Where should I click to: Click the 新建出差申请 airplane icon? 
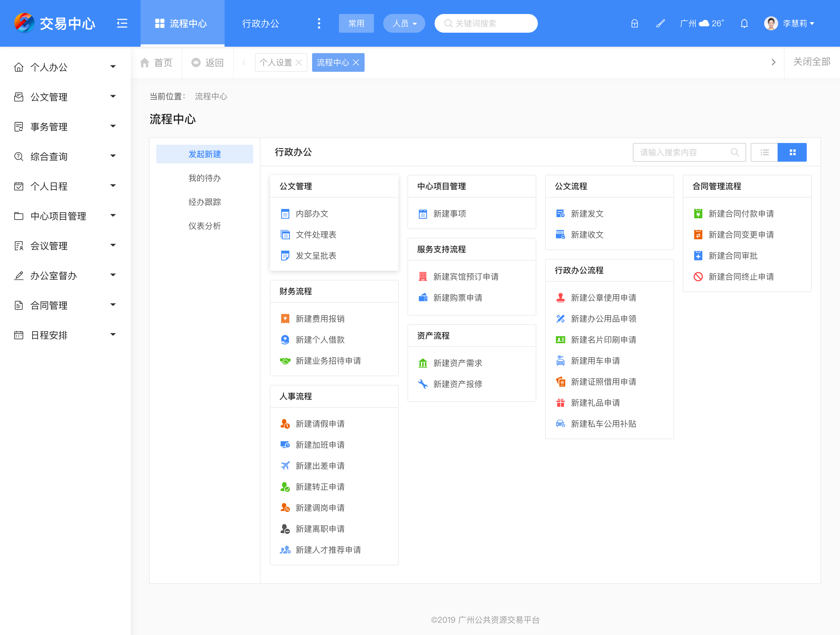[285, 465]
